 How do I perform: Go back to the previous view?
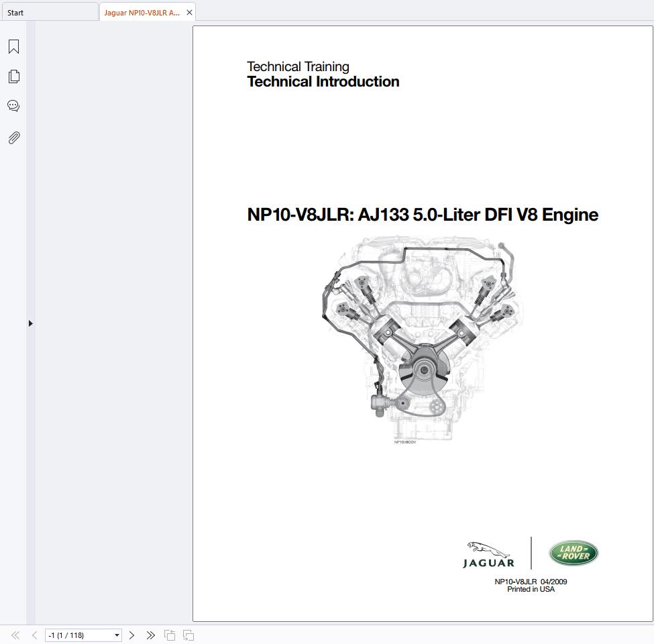point(168,635)
